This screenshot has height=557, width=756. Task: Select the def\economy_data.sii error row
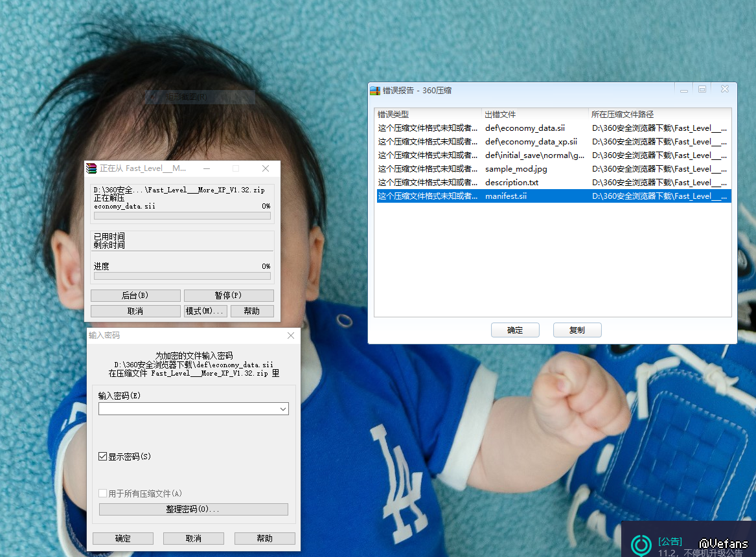pyautogui.click(x=554, y=128)
